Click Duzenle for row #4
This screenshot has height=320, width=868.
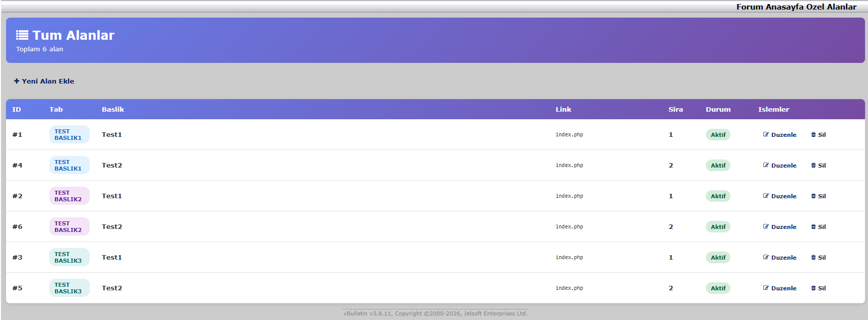click(x=783, y=166)
